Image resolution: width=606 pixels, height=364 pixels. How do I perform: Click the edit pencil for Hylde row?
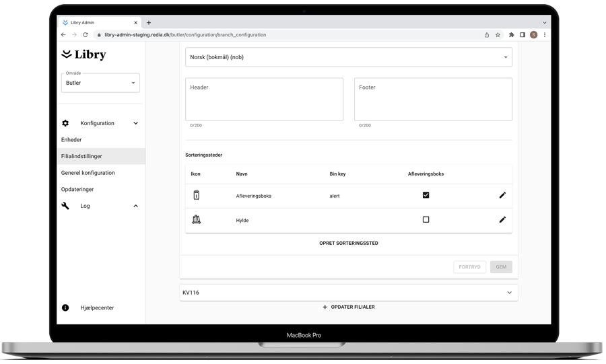click(x=502, y=220)
